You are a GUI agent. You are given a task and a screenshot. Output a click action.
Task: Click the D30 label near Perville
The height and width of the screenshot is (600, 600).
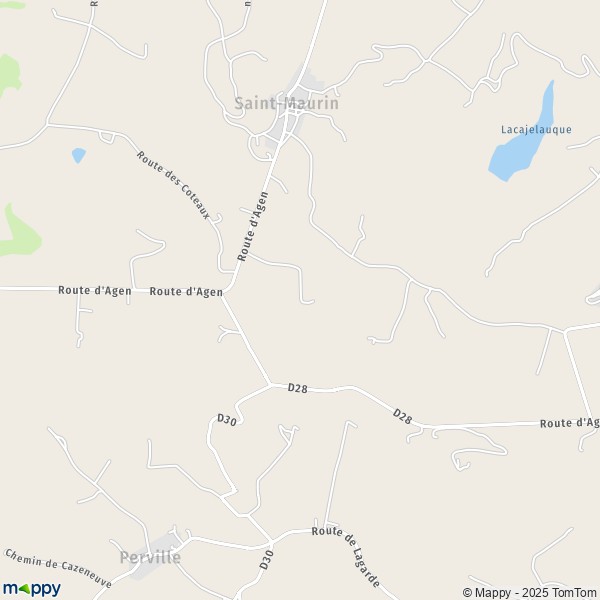(266, 559)
